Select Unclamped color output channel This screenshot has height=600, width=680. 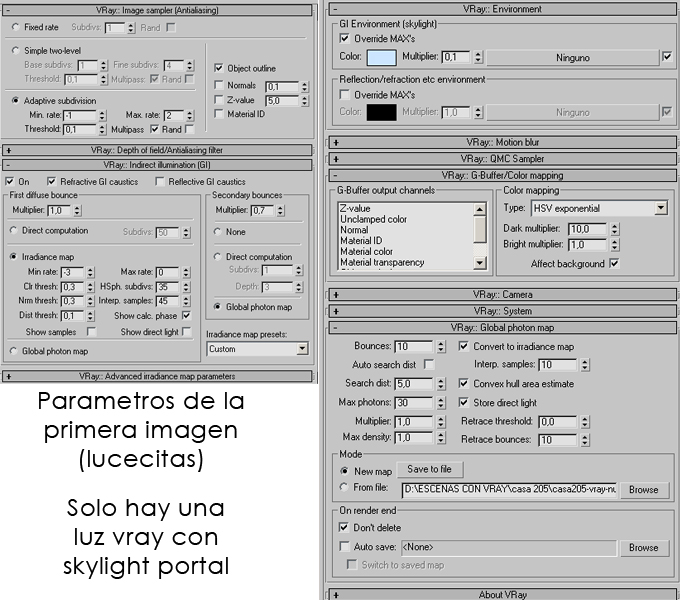click(373, 219)
